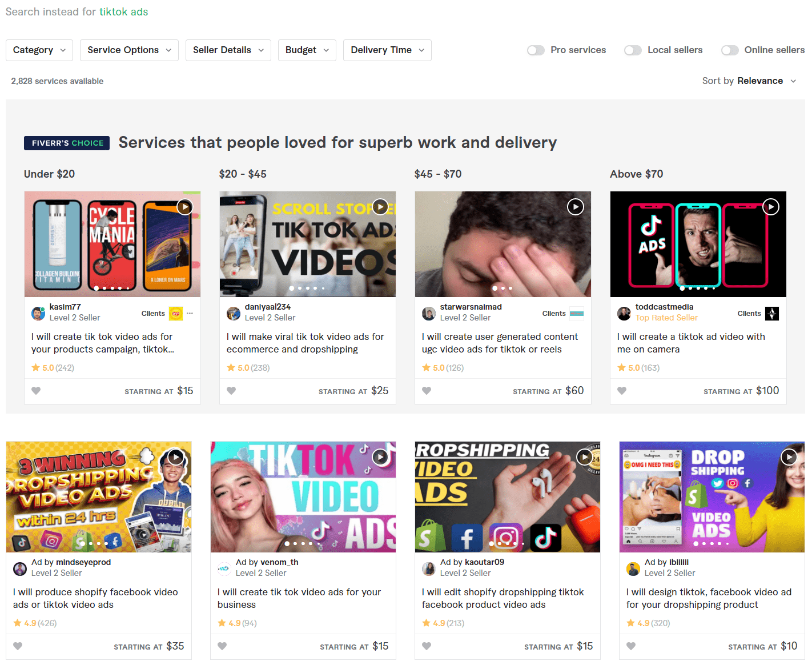Play video preview on starwarsnaimad gig

point(576,207)
